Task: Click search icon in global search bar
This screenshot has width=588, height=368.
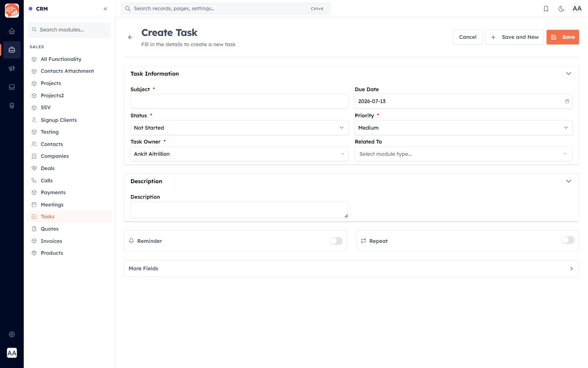Action: coord(128,9)
